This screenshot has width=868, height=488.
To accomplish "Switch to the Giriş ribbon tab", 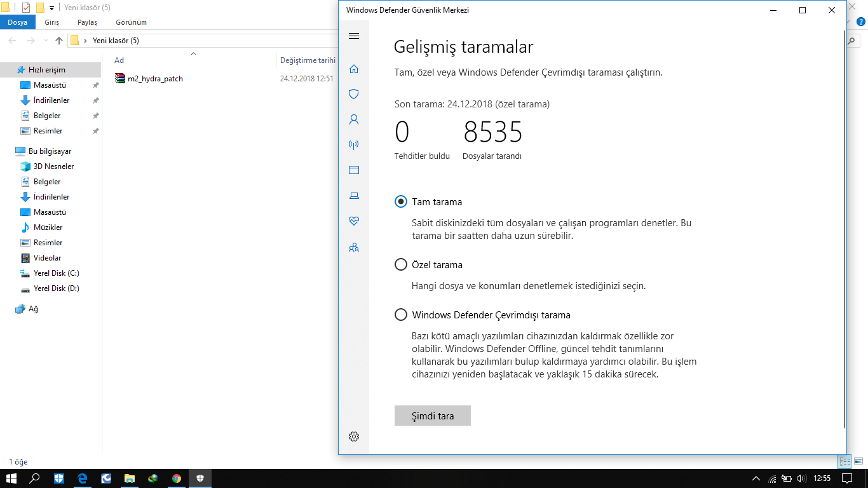I will tap(51, 22).
